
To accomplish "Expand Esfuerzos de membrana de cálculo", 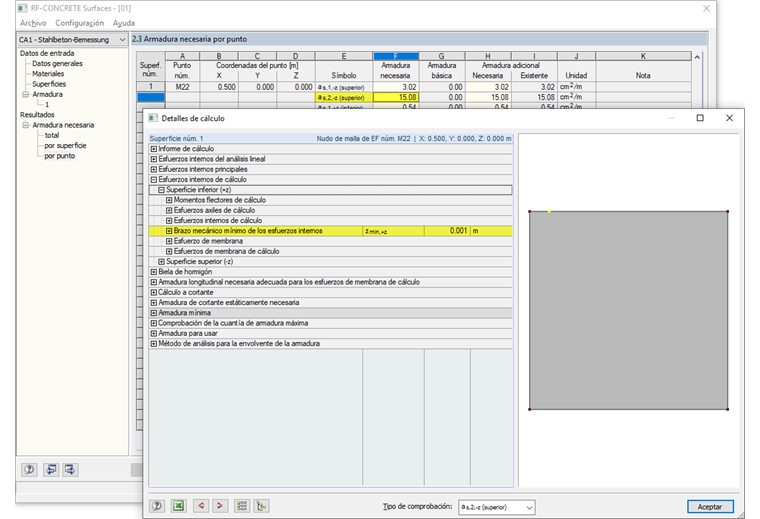I will (x=169, y=251).
